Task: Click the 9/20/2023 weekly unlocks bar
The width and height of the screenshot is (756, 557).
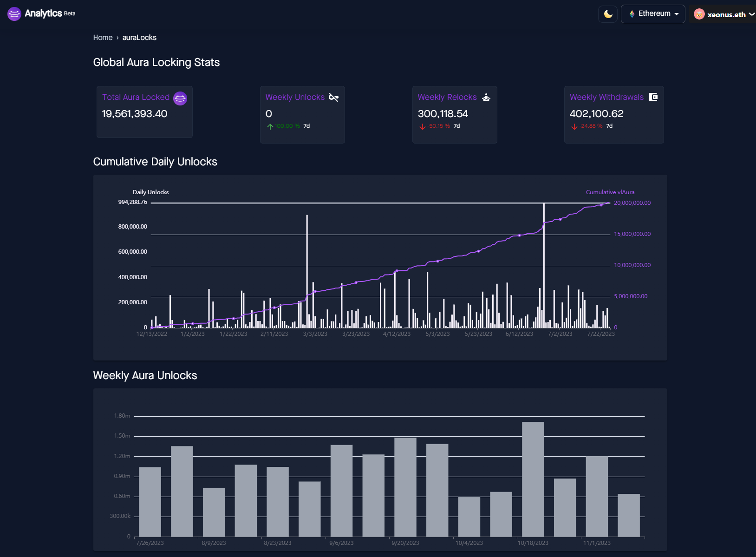Action: 405,487
